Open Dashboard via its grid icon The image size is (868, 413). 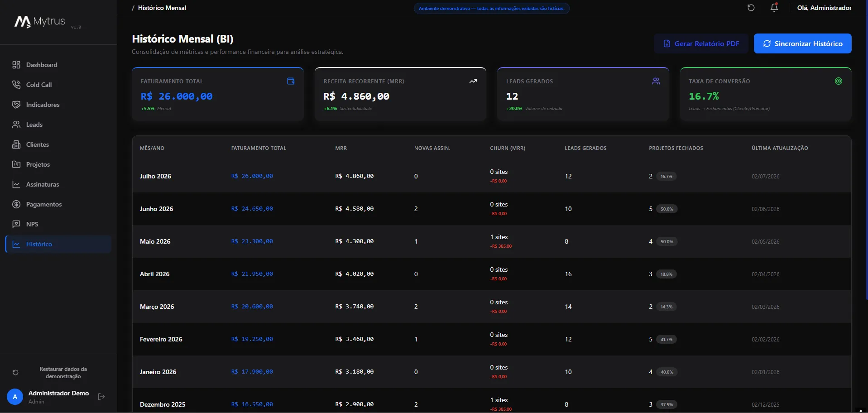click(16, 65)
